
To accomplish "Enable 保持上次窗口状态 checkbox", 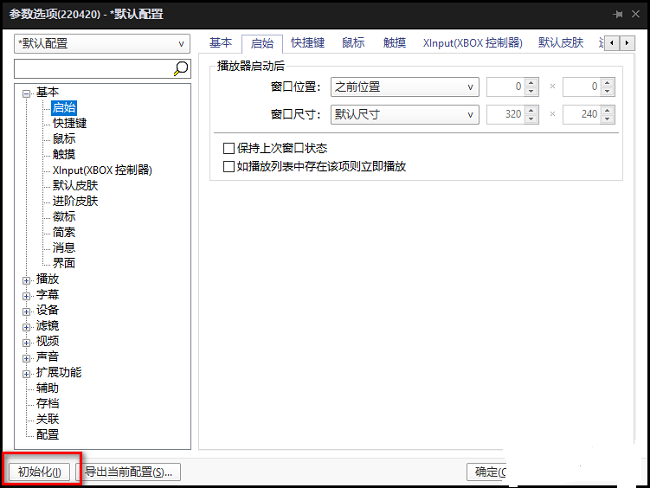I will click(229, 149).
